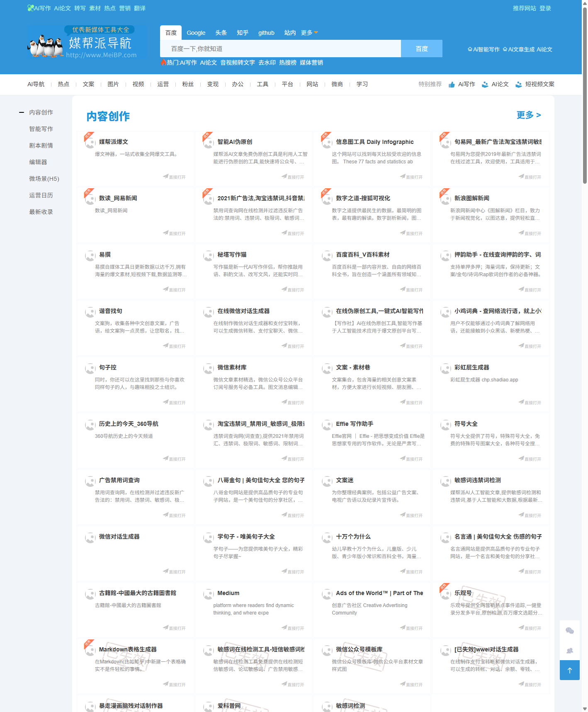588x712 pixels.
Task: Select the 百度 search tab
Action: 171,33
